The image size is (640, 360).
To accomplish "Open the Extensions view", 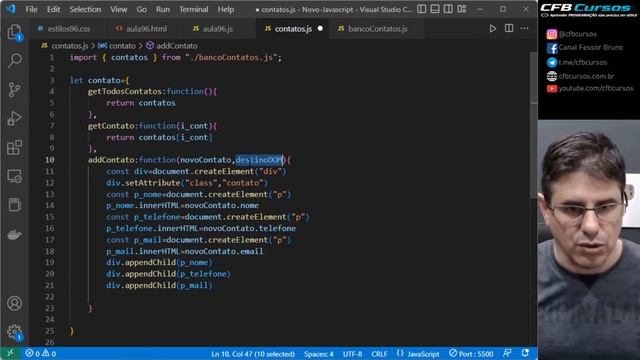I will click(15, 147).
